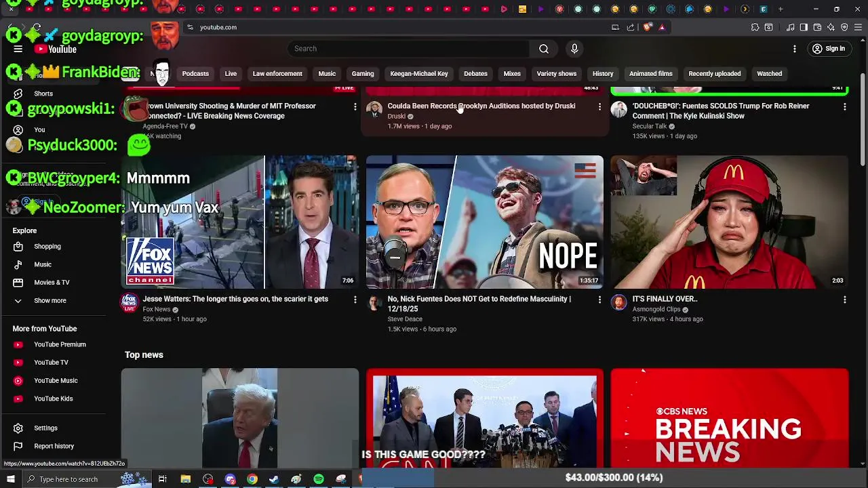Open the Steve Deace NOPE video thumbnail
The height and width of the screenshot is (488, 868).
[x=484, y=222]
